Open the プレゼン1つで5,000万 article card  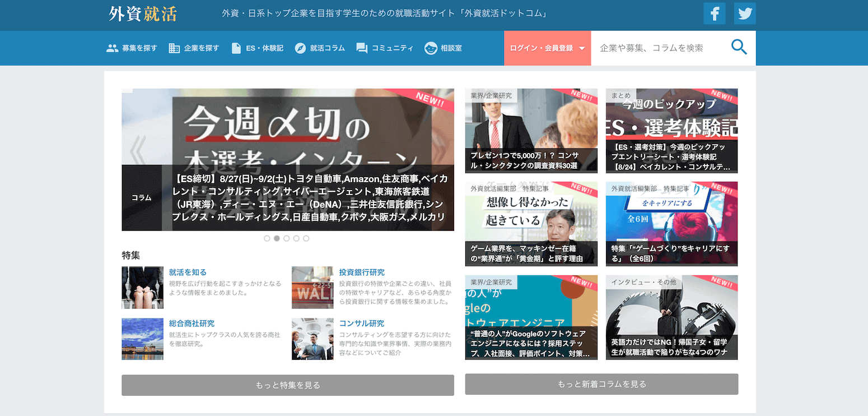pyautogui.click(x=531, y=131)
